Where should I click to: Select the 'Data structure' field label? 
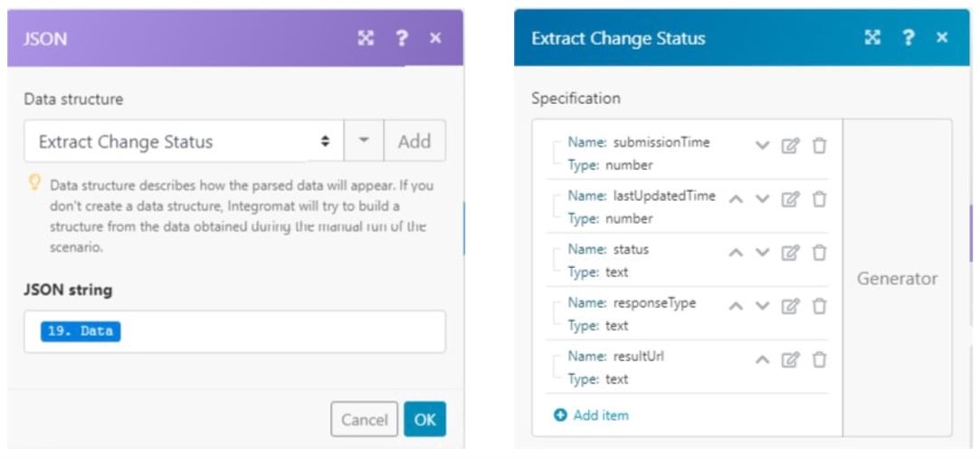74,99
